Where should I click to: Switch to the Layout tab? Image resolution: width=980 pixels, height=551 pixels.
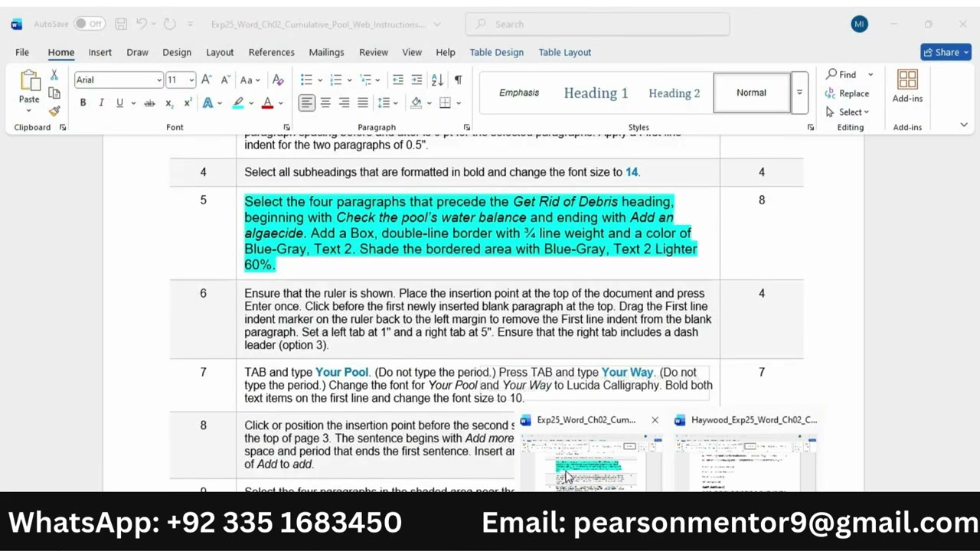220,52
